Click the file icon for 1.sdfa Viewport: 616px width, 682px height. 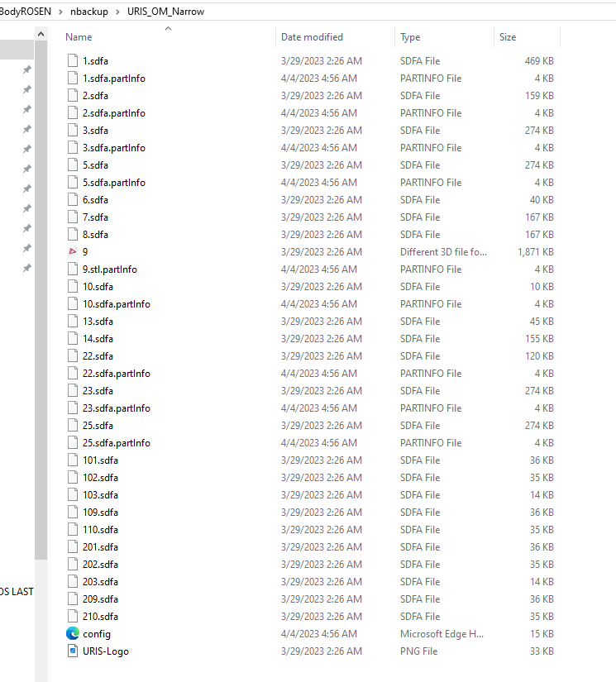coord(73,61)
